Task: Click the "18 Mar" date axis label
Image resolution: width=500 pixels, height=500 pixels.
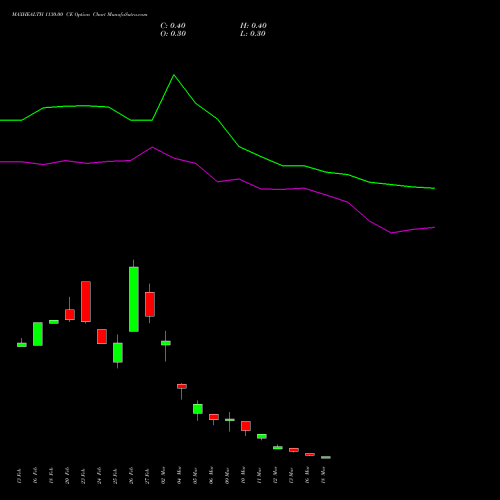Action: pyautogui.click(x=323, y=475)
